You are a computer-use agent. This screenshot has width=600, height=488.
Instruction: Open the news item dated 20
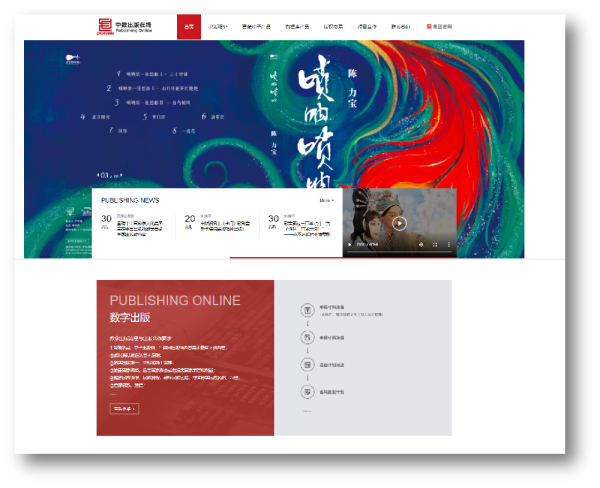tap(217, 223)
